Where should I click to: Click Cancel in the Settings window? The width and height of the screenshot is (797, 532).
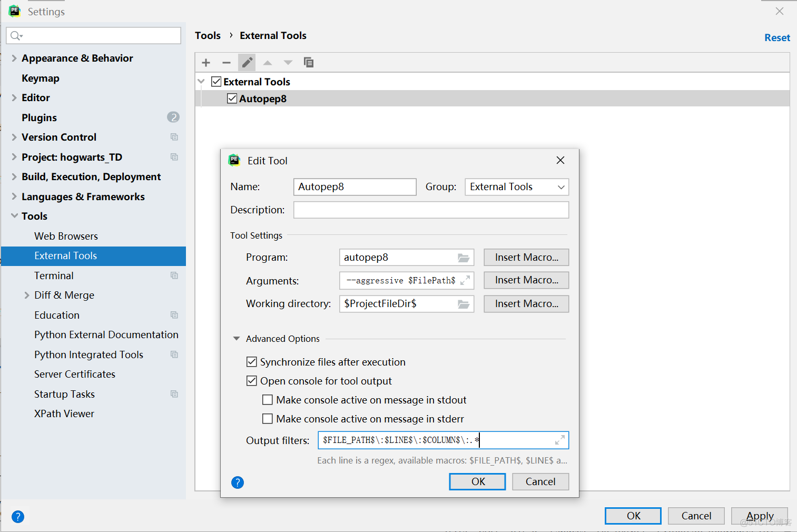coord(696,516)
